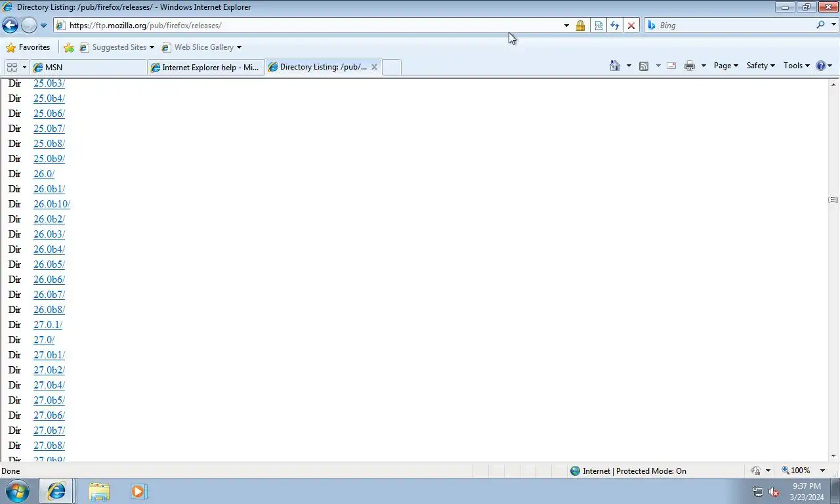
Task: Click the Print icon
Action: [x=689, y=66]
